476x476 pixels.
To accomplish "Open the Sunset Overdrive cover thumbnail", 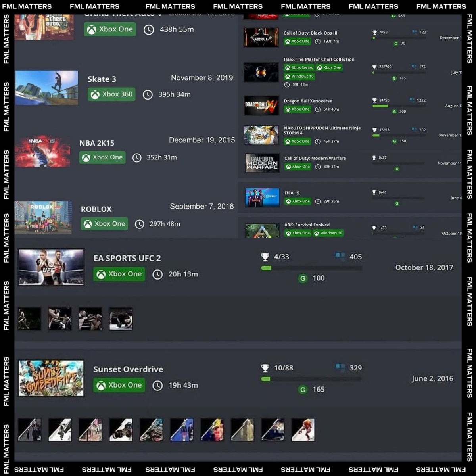I will coord(51,378).
